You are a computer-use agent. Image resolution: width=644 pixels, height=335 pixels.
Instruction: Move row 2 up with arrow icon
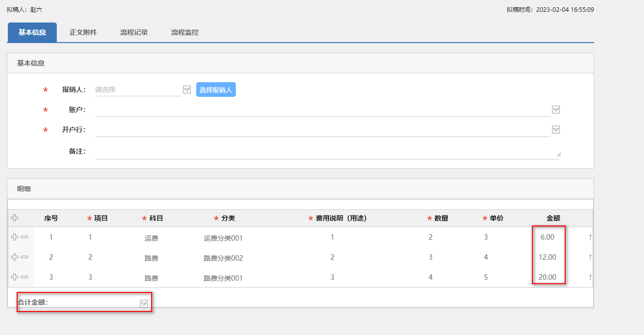(x=590, y=257)
